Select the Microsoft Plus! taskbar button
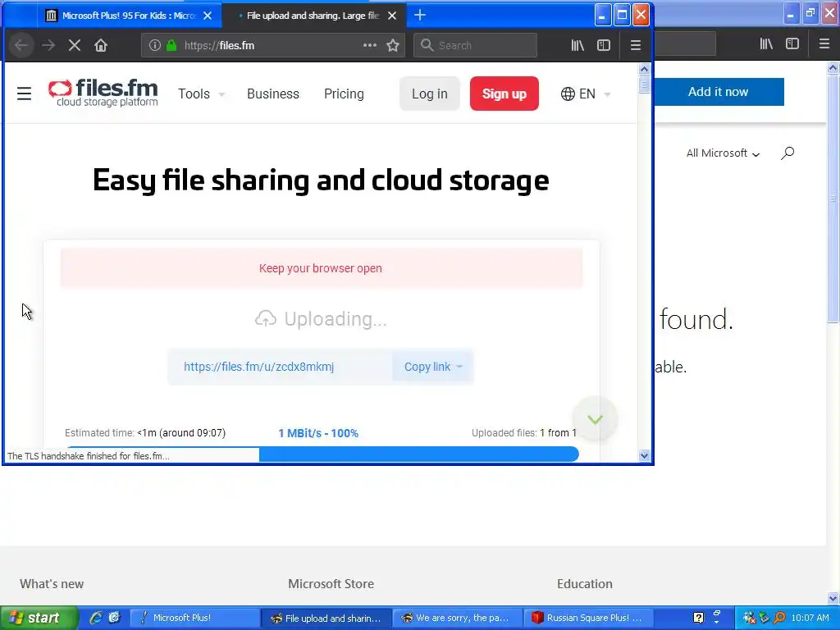 (195, 618)
